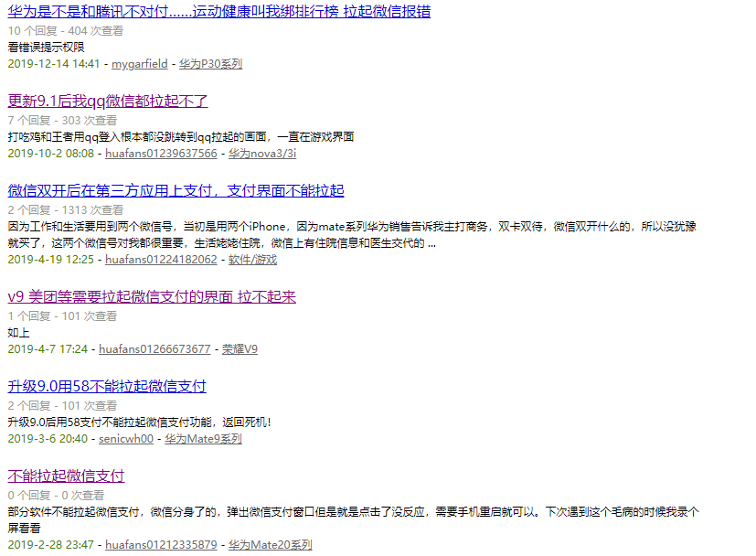Image resolution: width=756 pixels, height=556 pixels.
Task: Click the date 2019-4-19 12:25
Action: [x=50, y=260]
